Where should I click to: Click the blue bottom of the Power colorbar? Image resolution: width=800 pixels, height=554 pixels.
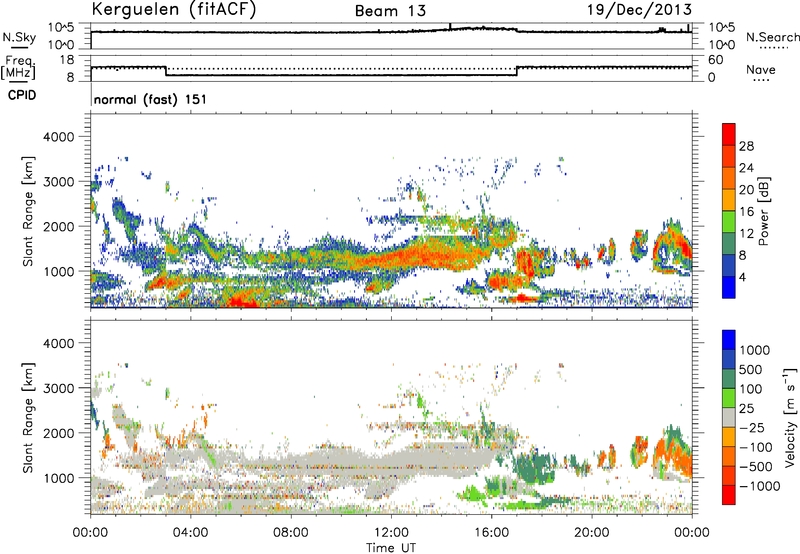point(729,288)
